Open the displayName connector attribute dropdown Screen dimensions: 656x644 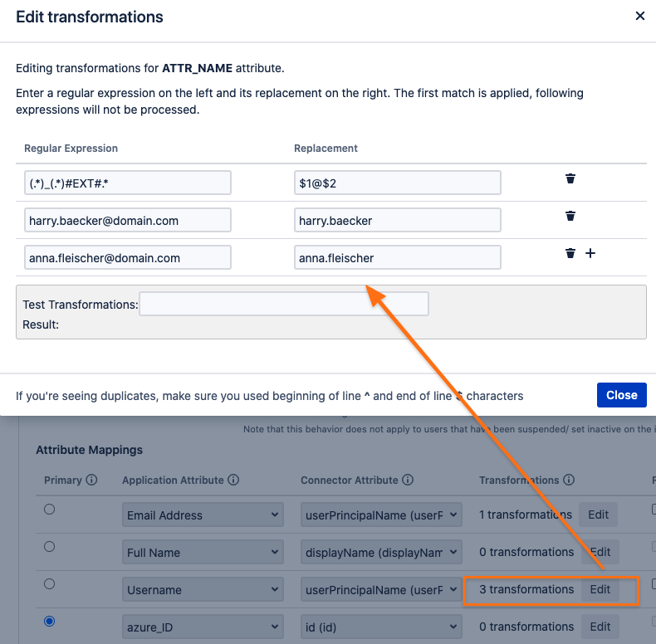click(381, 553)
